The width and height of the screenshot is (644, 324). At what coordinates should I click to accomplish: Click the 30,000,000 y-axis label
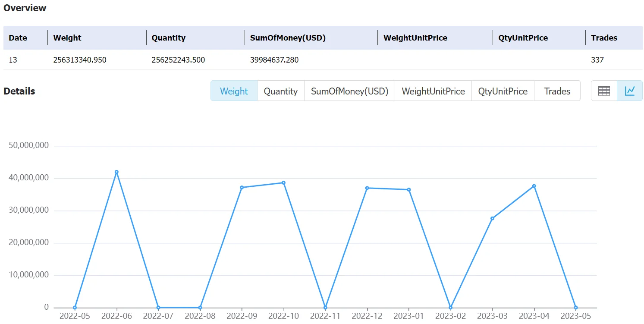[29, 210]
